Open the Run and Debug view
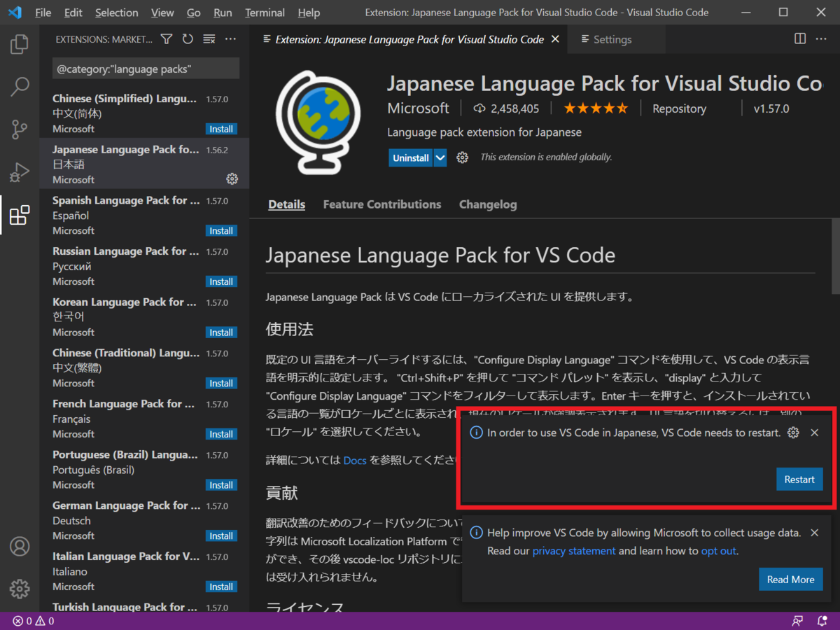 click(x=20, y=171)
